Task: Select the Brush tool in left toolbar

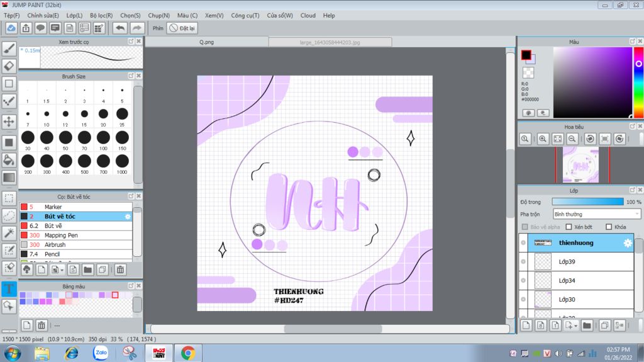Action: [x=9, y=48]
